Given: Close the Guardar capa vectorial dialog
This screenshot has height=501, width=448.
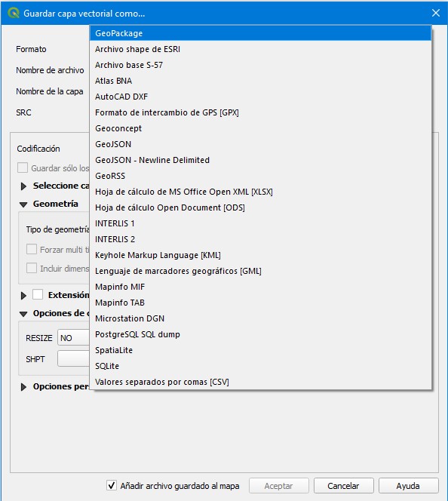Looking at the screenshot, I should pos(436,13).
